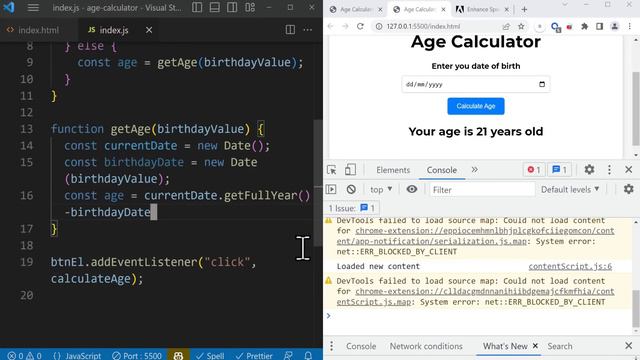Open errors and warnings in status bar
The width and height of the screenshot is (640, 360).
(24, 356)
